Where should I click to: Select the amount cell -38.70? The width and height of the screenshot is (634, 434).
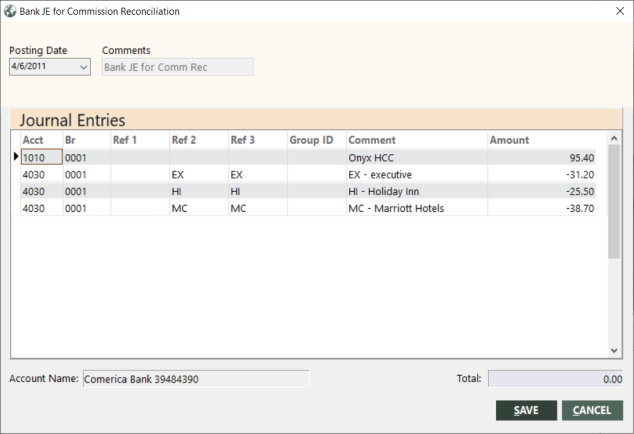(542, 208)
